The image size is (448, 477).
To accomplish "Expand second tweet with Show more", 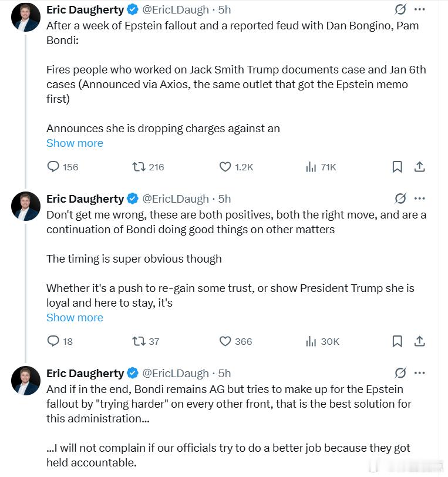I will pos(75,318).
